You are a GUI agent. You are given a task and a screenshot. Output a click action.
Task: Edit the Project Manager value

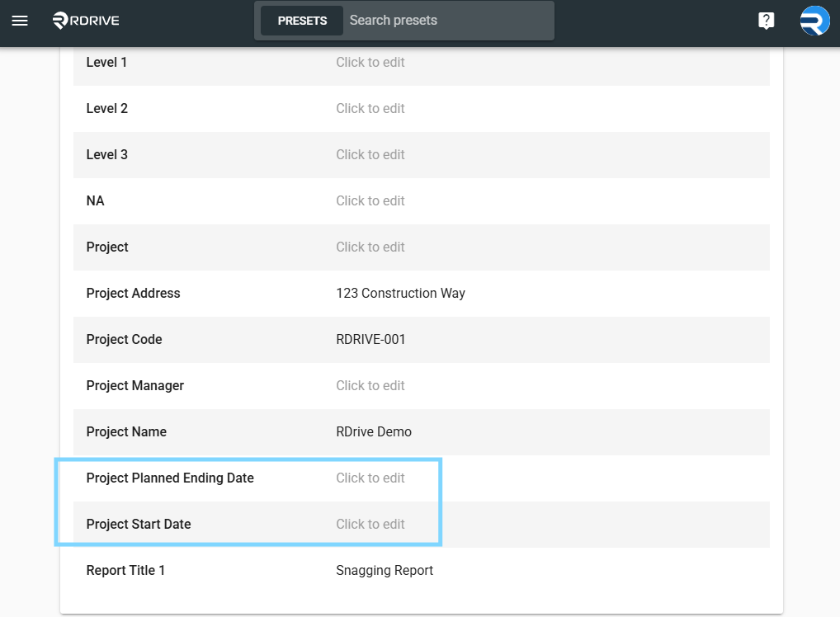coord(370,386)
